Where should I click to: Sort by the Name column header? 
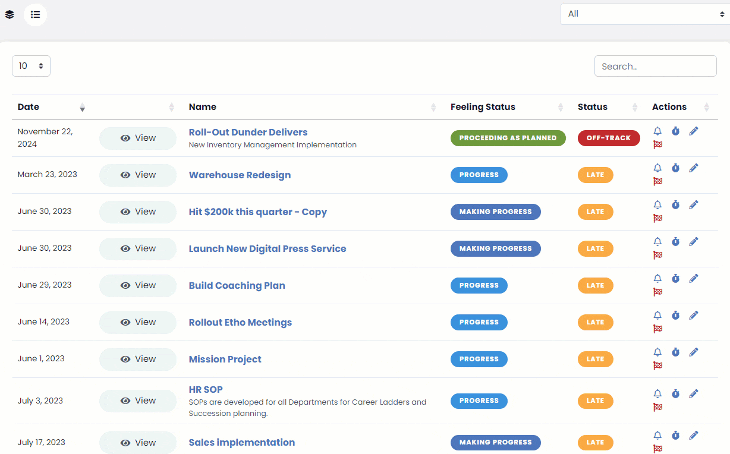[x=310, y=107]
